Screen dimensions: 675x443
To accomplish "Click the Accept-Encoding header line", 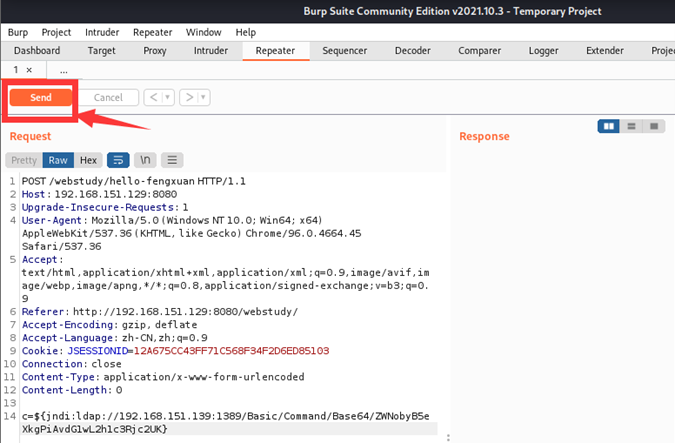I will pos(109,325).
